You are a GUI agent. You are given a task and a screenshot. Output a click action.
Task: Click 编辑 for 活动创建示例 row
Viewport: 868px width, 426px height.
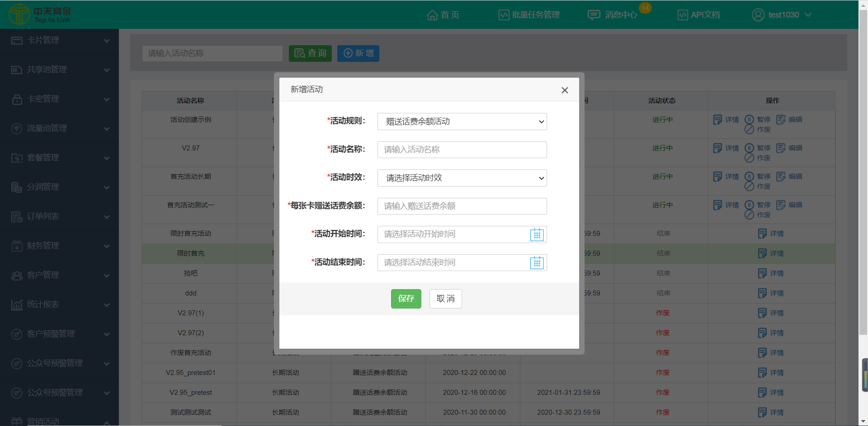point(789,120)
